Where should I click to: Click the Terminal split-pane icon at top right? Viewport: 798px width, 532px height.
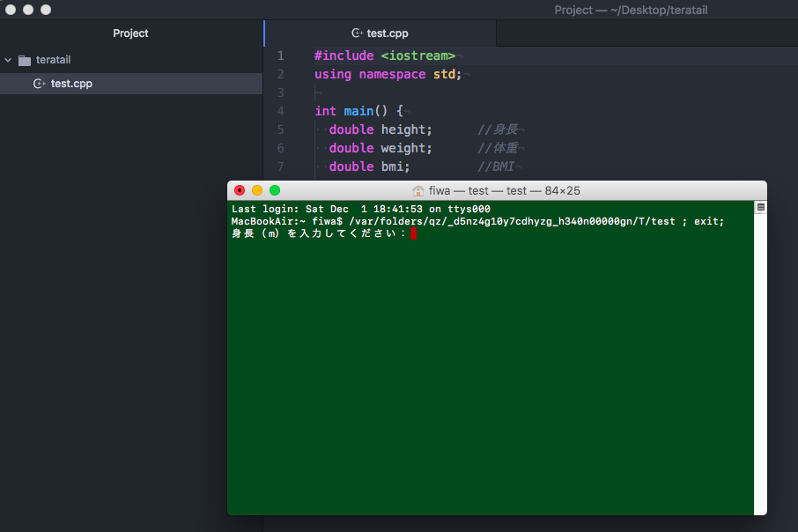coord(761,207)
